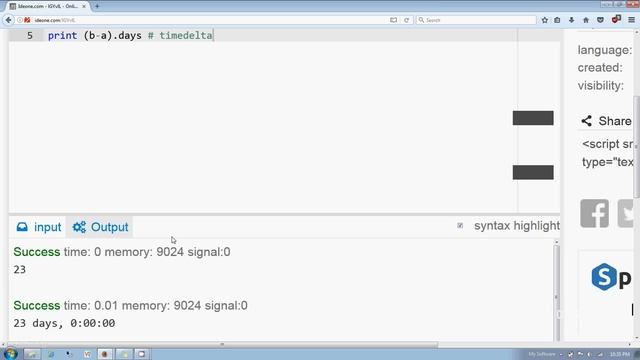640x360 pixels.
Task: Click the red extension icon in toolbar
Action: pyautogui.click(x=616, y=19)
